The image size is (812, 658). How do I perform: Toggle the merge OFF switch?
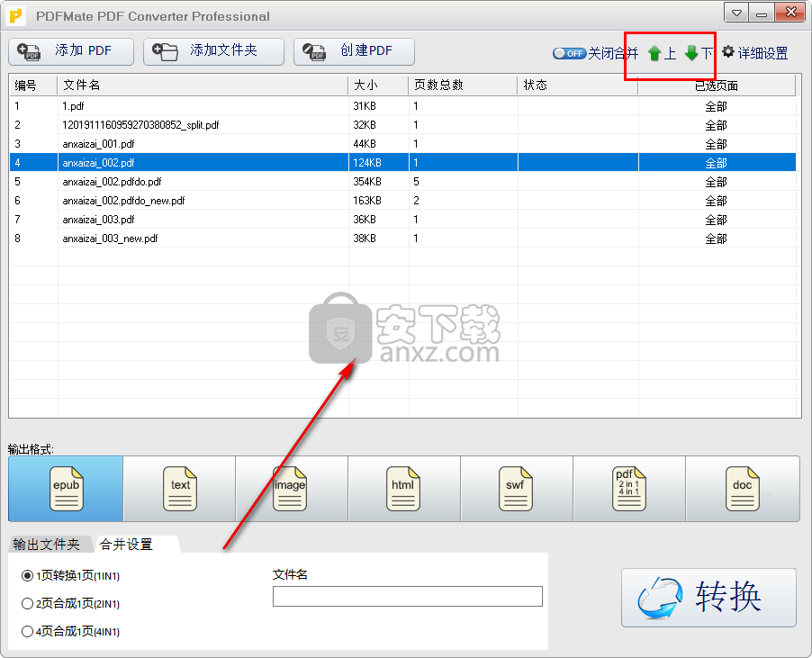[569, 53]
